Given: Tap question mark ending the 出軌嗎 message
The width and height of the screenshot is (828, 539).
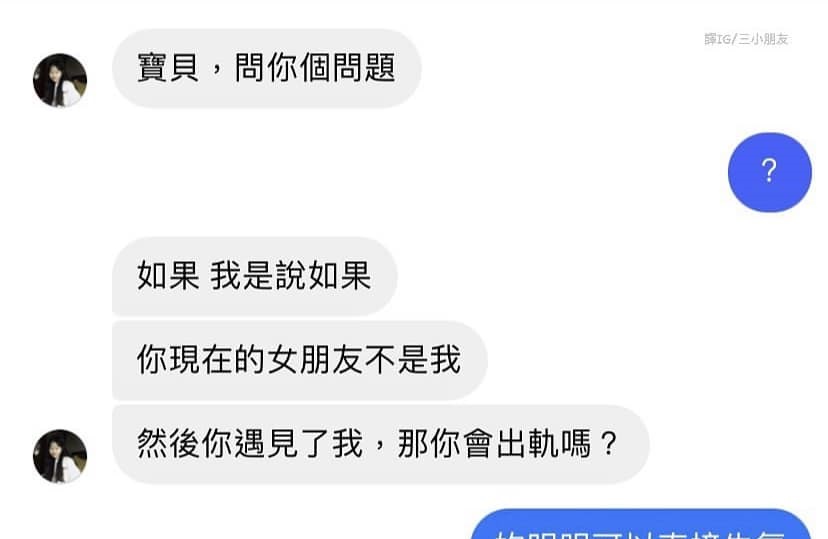Looking at the screenshot, I should [609, 443].
